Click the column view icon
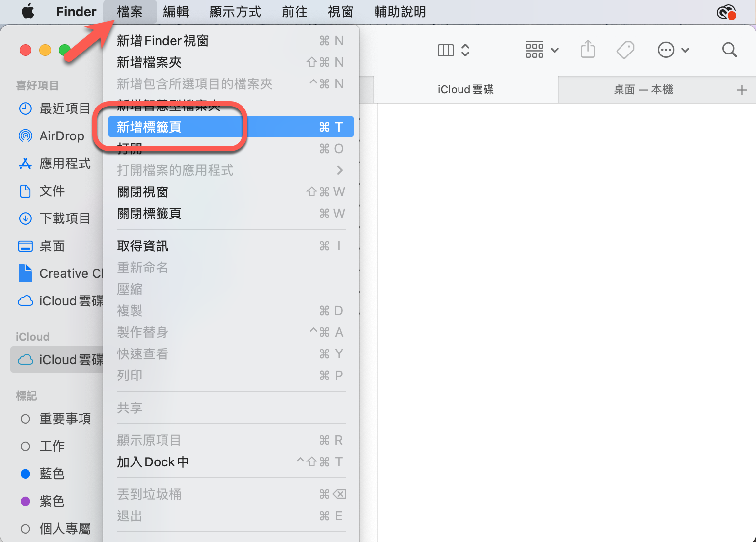 click(446, 50)
